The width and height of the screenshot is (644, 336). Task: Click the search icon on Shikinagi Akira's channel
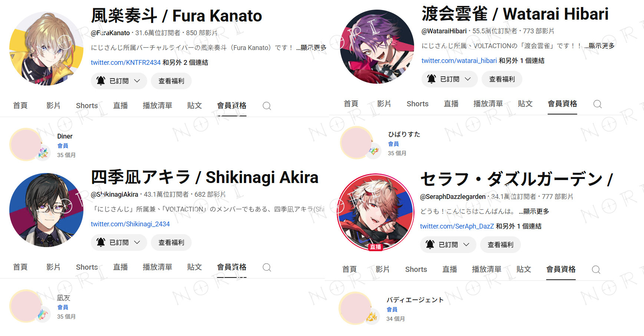267,267
